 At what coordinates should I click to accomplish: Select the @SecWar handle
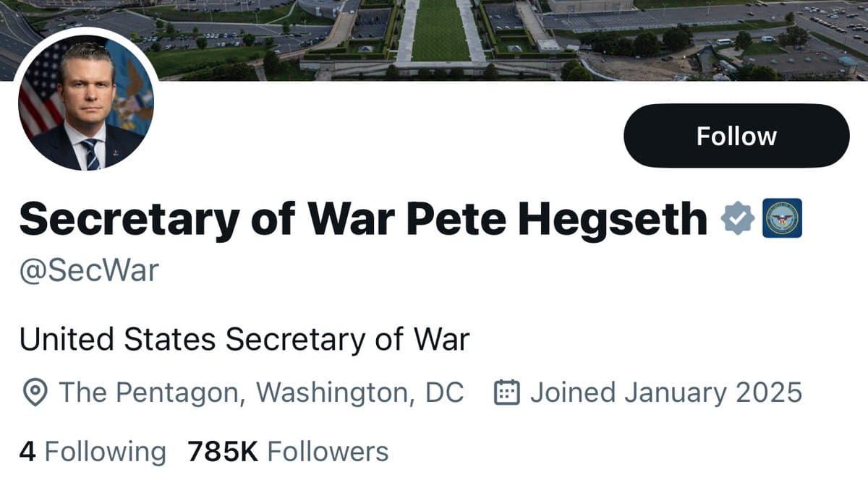[88, 272]
